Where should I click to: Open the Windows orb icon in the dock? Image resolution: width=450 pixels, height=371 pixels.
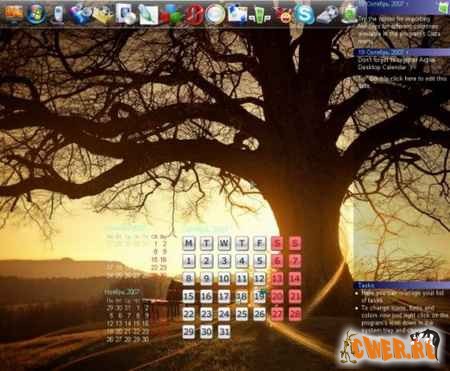pyautogui.click(x=36, y=14)
